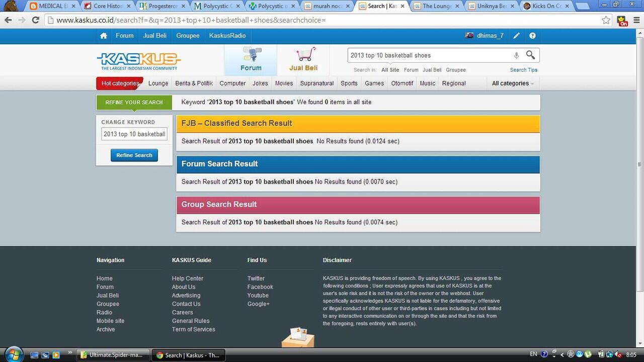Open Groupee in top blue navigation bar

[x=188, y=36]
